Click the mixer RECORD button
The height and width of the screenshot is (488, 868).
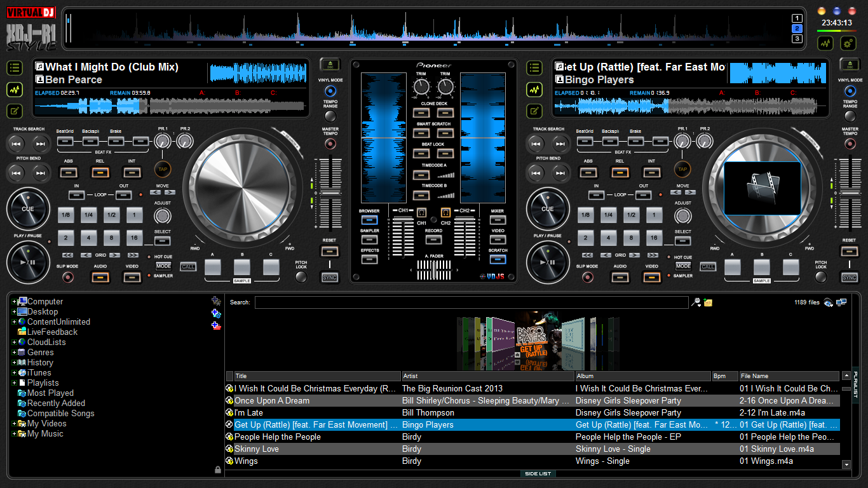click(433, 240)
